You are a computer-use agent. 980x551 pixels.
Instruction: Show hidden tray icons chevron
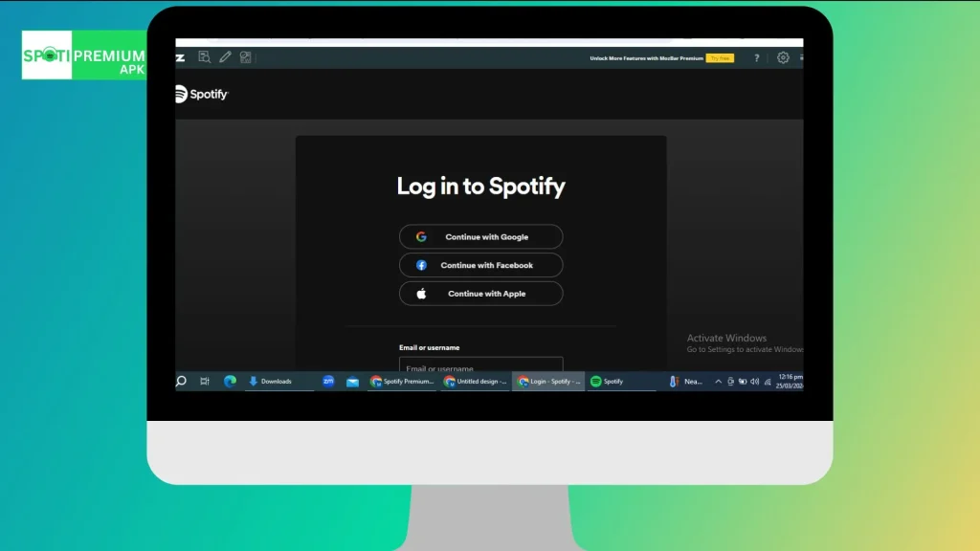click(718, 381)
